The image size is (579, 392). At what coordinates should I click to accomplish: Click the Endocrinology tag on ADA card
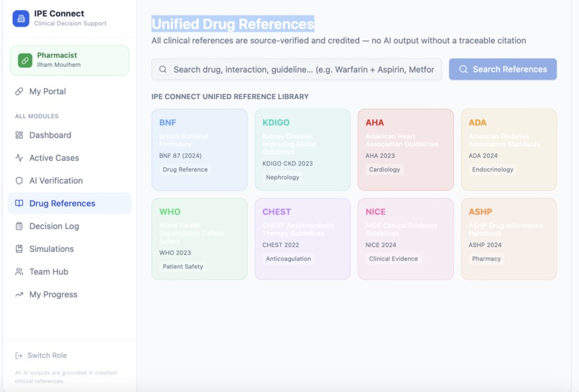[493, 169]
